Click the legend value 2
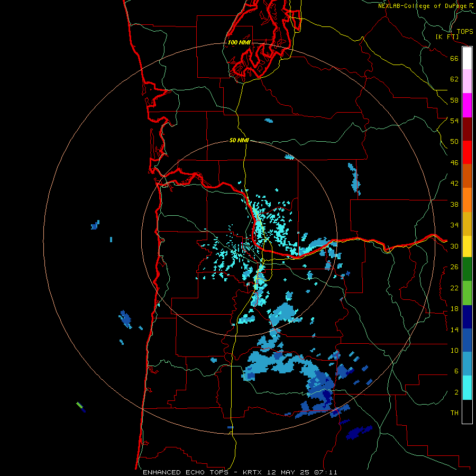 [456, 392]
